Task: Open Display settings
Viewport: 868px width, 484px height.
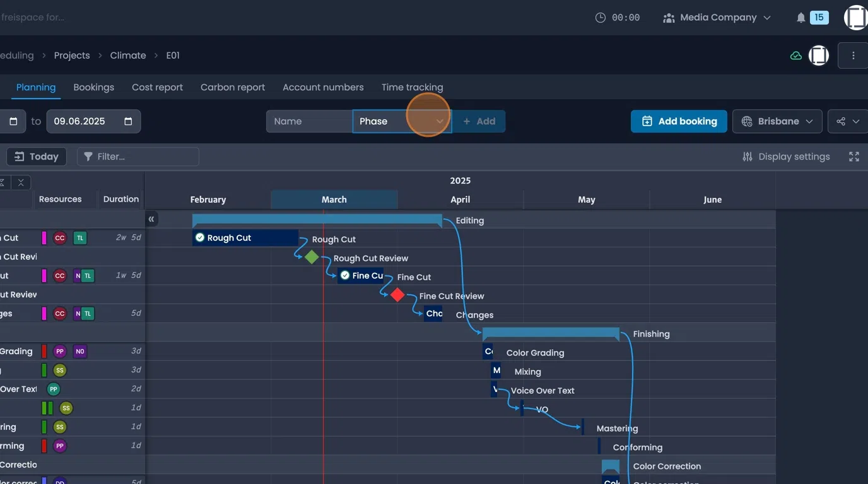Action: pos(785,156)
